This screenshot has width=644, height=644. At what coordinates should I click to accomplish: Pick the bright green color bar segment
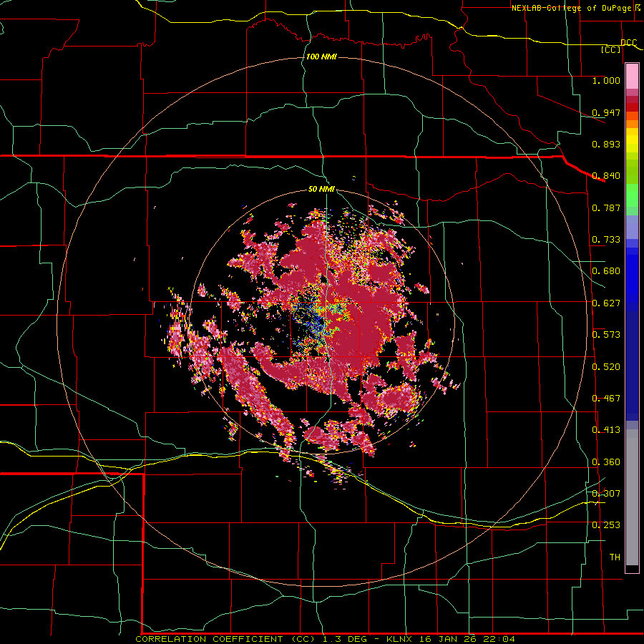tap(632, 195)
